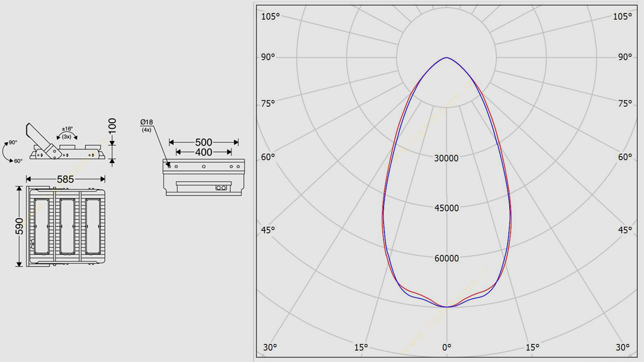
Task: Click the 585 width dimension label
Action: [x=65, y=179]
